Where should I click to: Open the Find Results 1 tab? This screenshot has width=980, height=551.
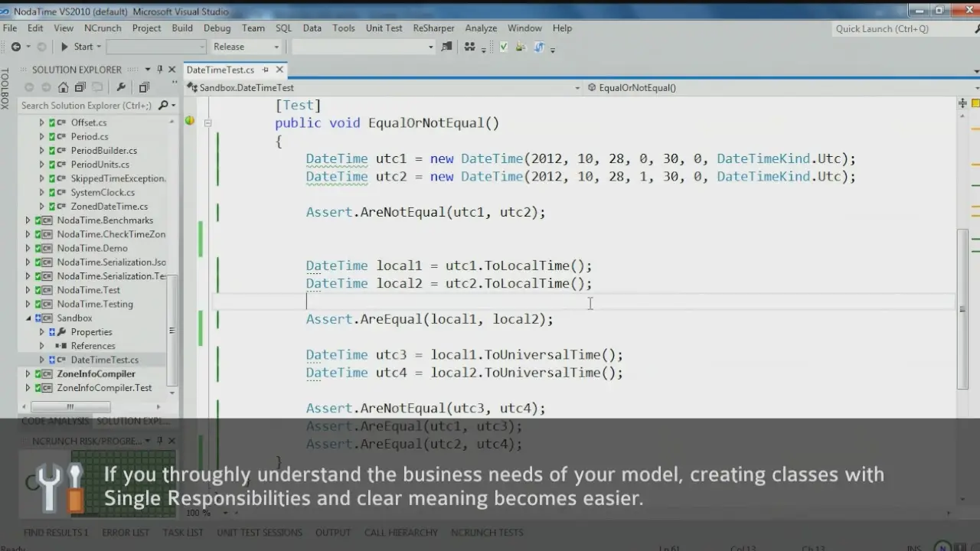pos(56,533)
